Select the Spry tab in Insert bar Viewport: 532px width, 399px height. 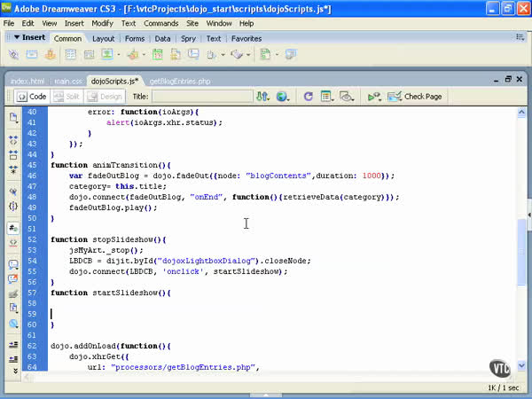click(190, 39)
